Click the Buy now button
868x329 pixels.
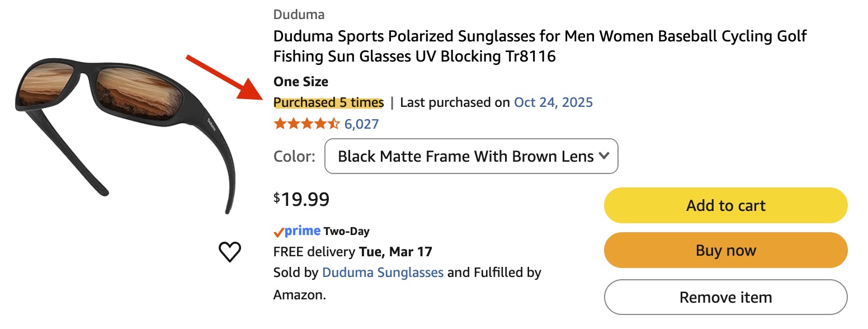coord(725,250)
